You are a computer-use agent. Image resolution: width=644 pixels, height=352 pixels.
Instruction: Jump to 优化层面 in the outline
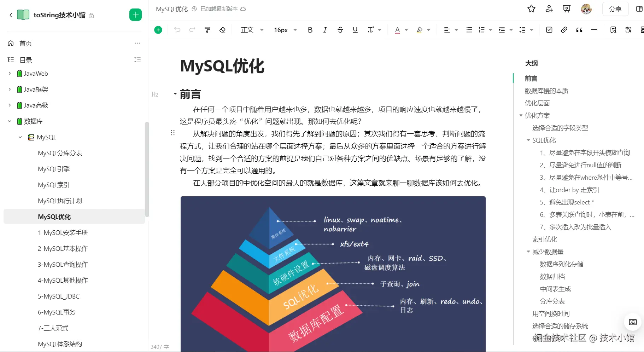(537, 103)
